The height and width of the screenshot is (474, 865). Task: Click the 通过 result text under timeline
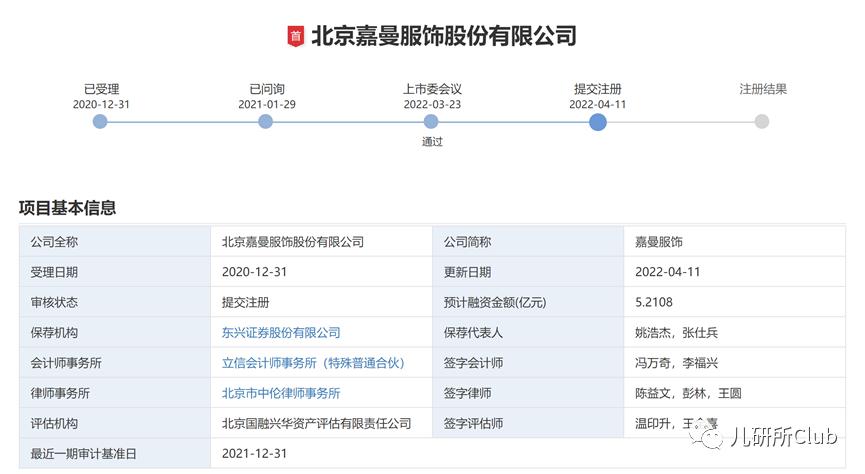tap(432, 142)
